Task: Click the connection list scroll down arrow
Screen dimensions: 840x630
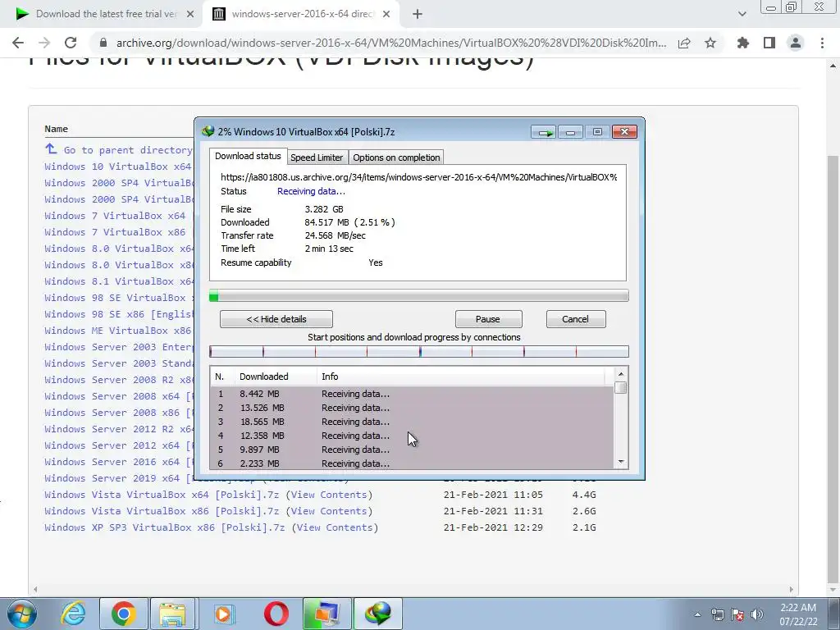Action: pos(621,462)
